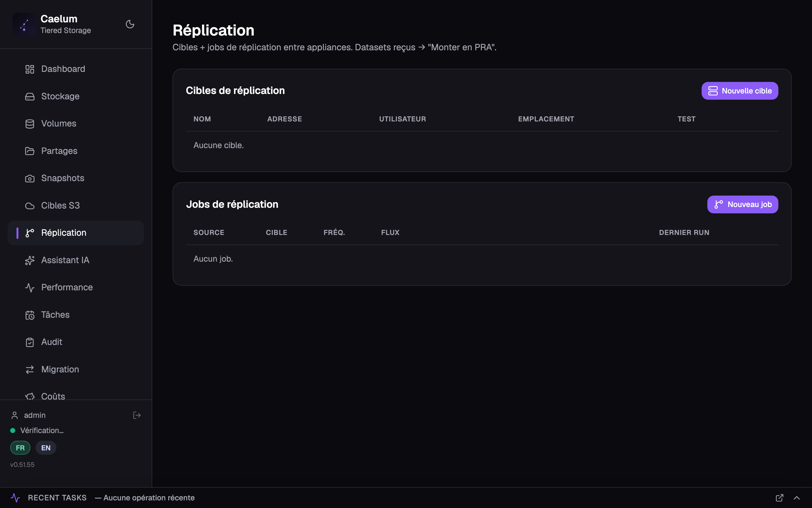Click the RECENT TASKS label
Image resolution: width=812 pixels, height=508 pixels.
57,498
